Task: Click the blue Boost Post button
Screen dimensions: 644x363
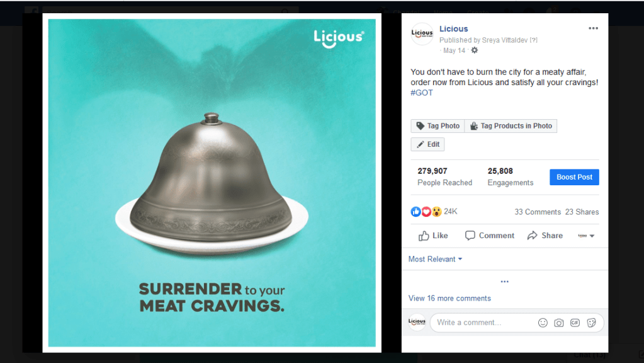Action: (574, 177)
